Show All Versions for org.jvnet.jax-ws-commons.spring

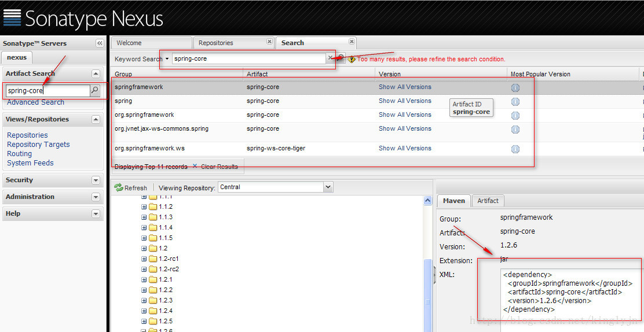pos(405,128)
